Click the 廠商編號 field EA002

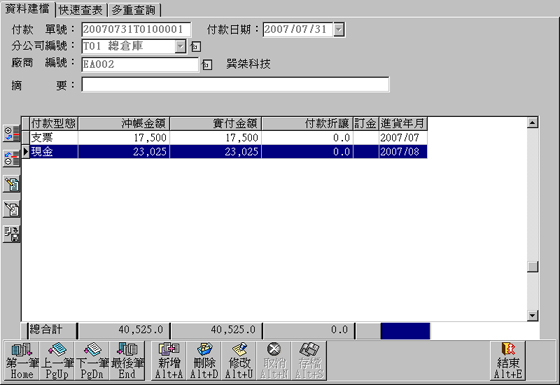point(140,65)
